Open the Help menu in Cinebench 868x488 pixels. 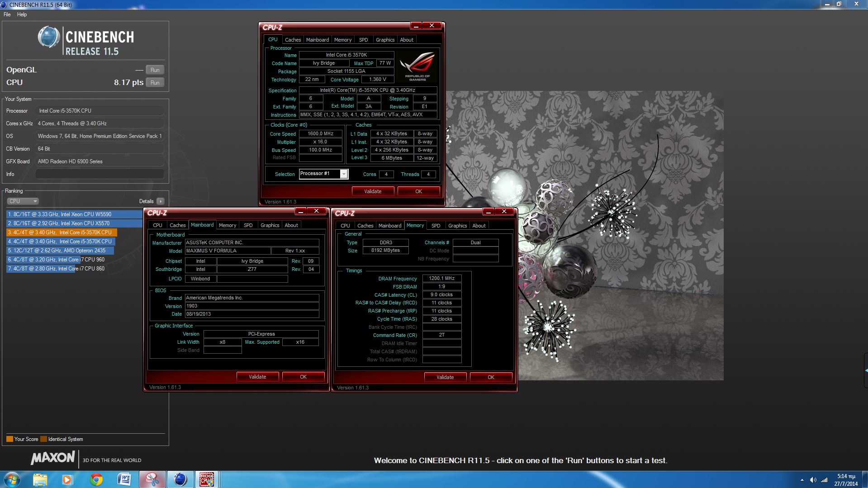(22, 14)
